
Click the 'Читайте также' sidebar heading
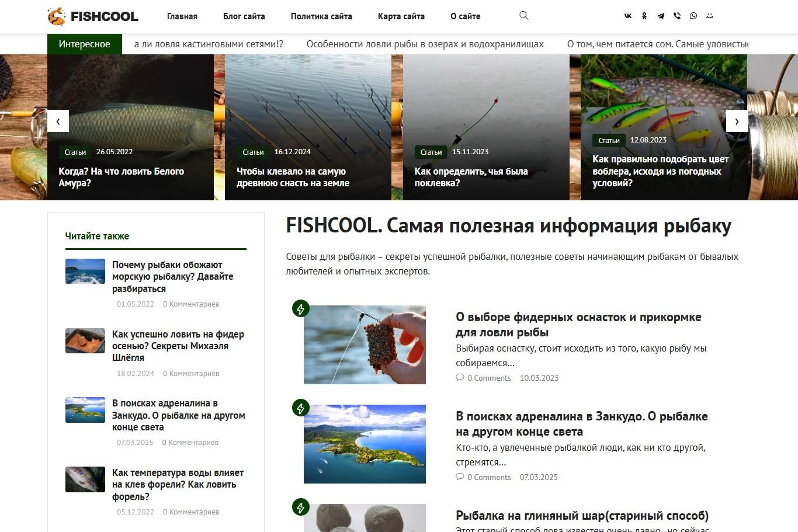pyautogui.click(x=97, y=236)
